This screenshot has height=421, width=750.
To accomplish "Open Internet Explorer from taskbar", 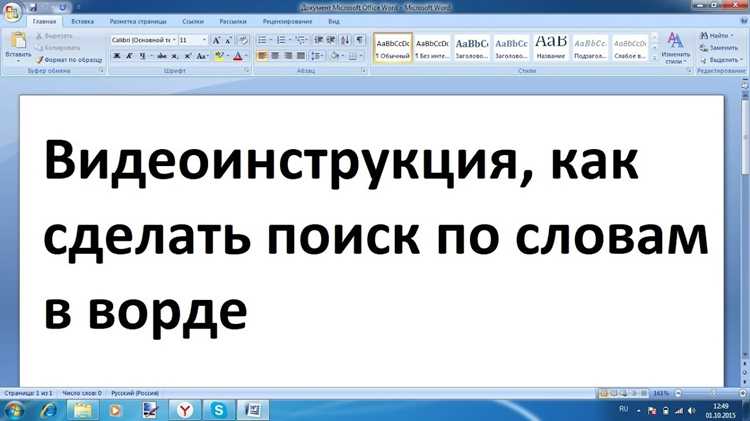I will pos(48,410).
